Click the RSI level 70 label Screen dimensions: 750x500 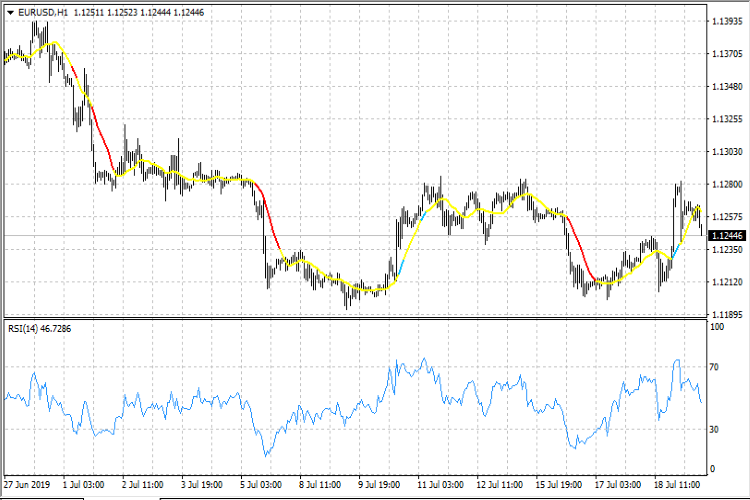pos(714,368)
